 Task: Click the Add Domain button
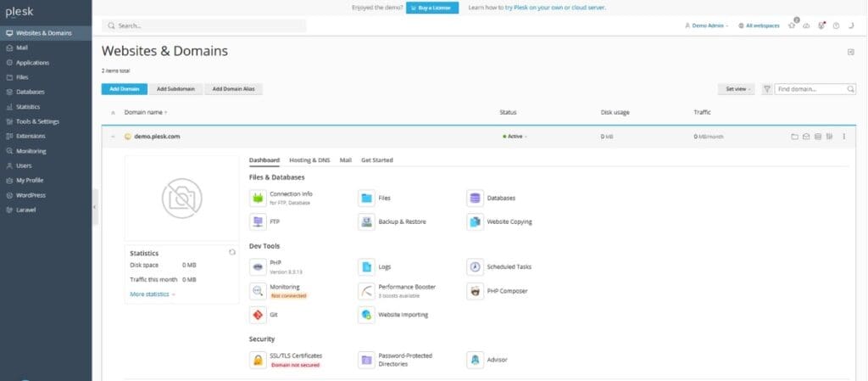tap(124, 89)
